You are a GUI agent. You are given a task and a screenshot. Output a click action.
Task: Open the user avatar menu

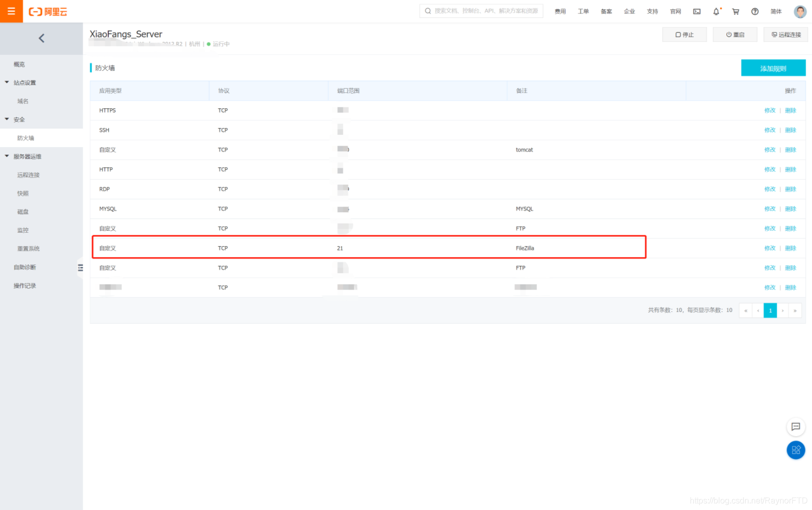(800, 11)
